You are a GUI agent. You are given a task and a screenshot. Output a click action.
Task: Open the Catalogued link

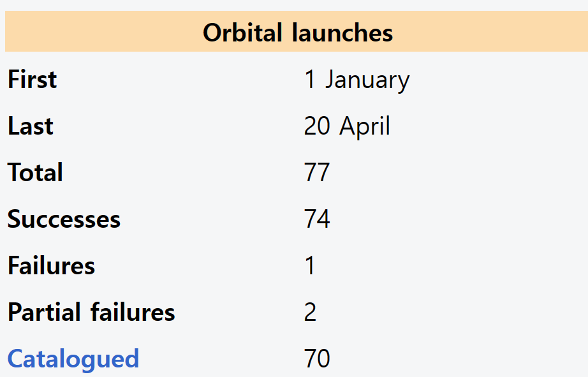click(73, 359)
